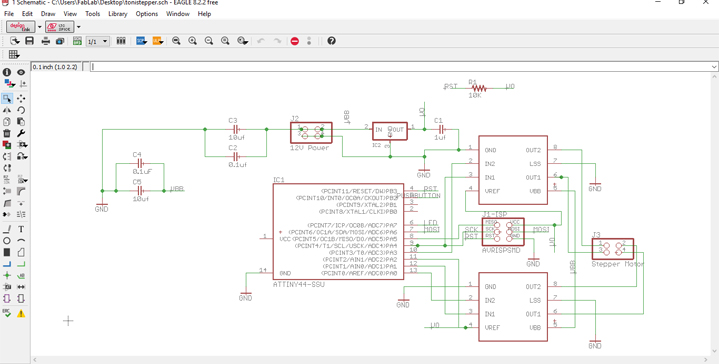Run the ERC check tool
719x364 pixels.
coord(7,313)
